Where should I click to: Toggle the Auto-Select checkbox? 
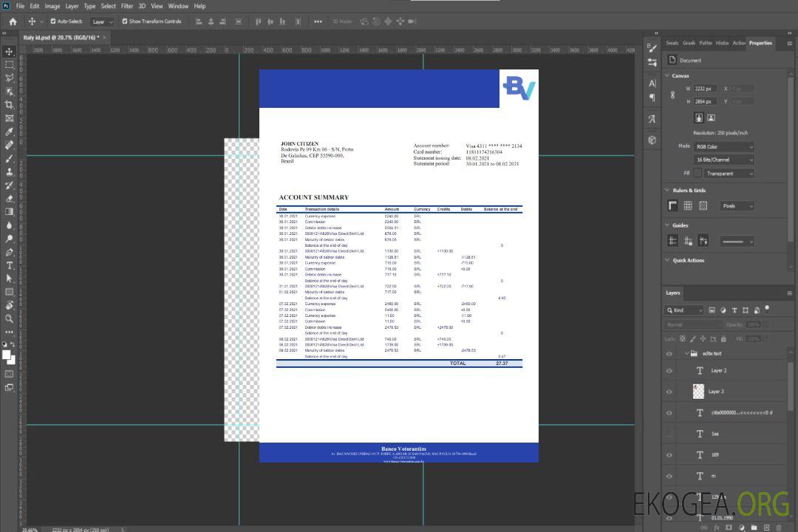(53, 21)
